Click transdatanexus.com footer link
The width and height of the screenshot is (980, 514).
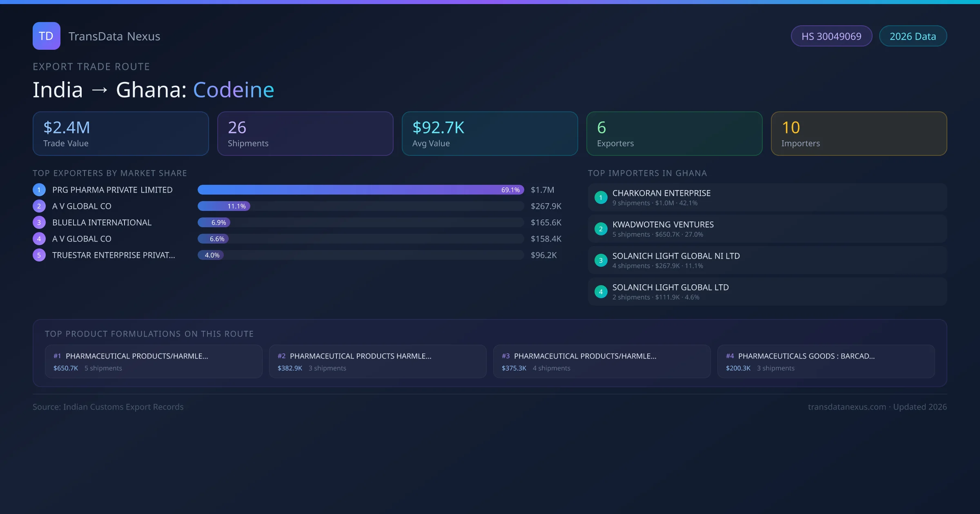pyautogui.click(x=846, y=407)
